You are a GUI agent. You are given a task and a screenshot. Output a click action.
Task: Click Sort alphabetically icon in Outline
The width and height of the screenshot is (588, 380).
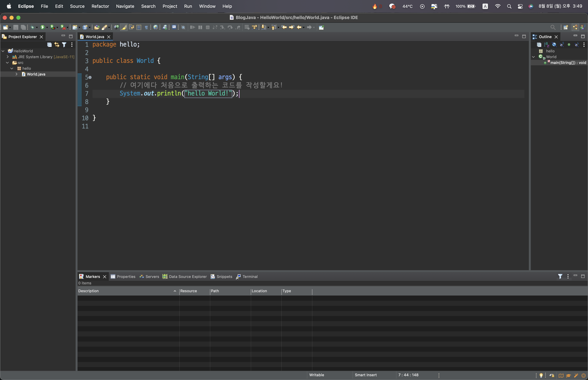point(546,45)
